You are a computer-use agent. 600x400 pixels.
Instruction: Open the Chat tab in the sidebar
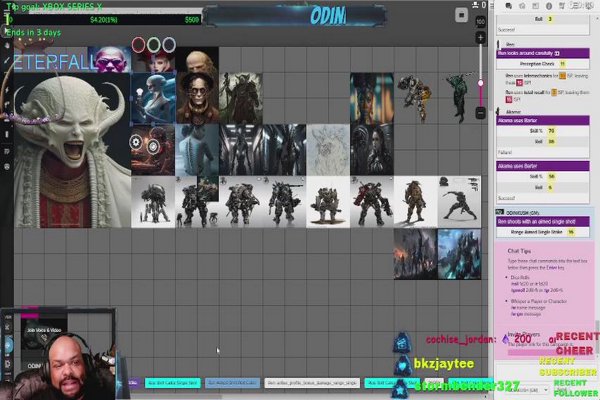(x=509, y=6)
